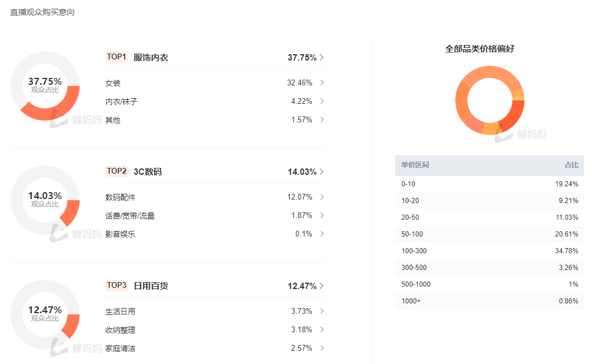
Task: Open the 数码配件 row arrow
Action: tap(322, 197)
